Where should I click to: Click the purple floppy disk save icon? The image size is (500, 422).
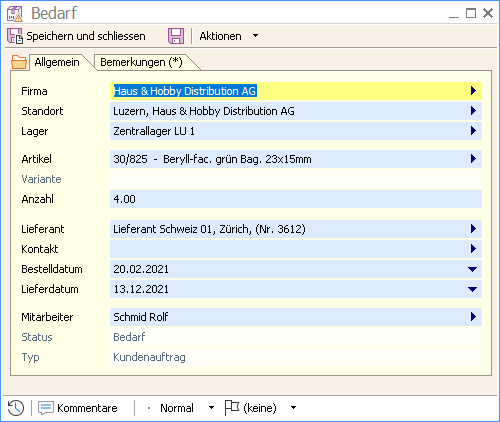(x=176, y=36)
